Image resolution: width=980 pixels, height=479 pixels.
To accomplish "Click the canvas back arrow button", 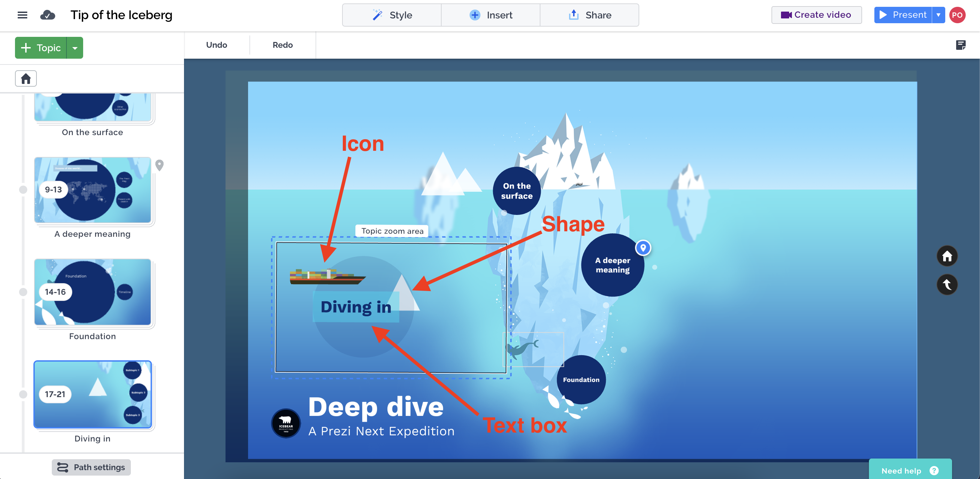I will [947, 285].
